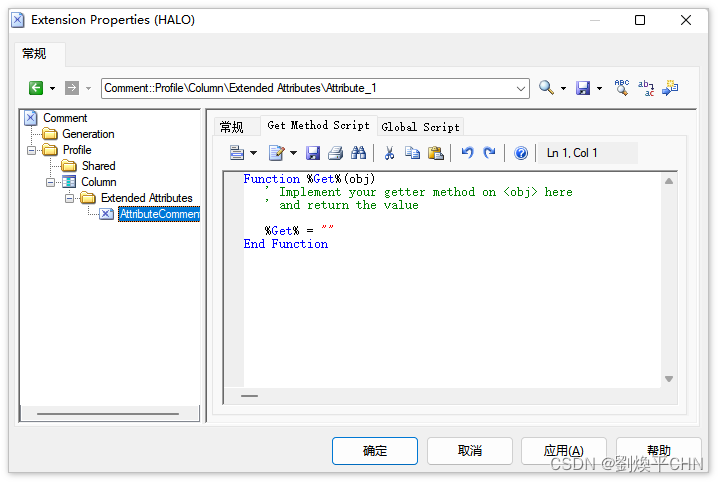This screenshot has height=482, width=718.
Task: Open the Back arrow history dropdown
Action: pos(53,88)
